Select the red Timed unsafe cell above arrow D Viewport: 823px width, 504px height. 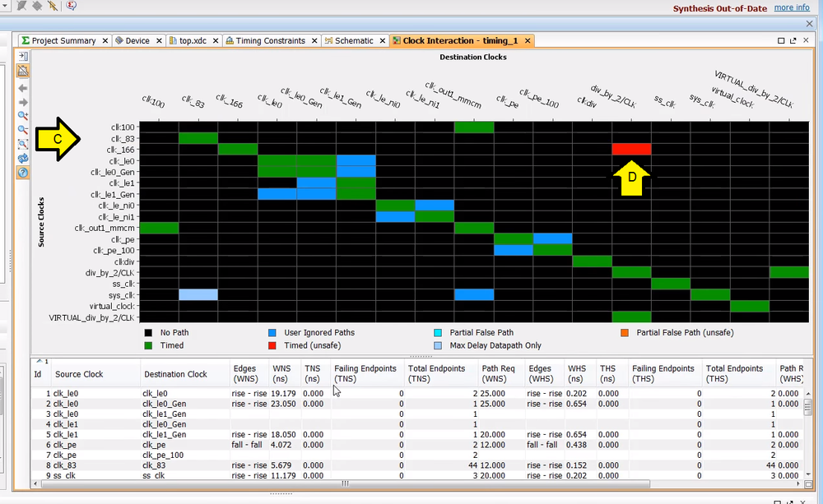pyautogui.click(x=633, y=149)
